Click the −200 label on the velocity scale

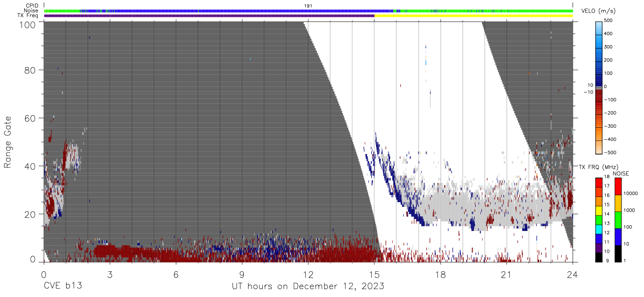click(609, 113)
